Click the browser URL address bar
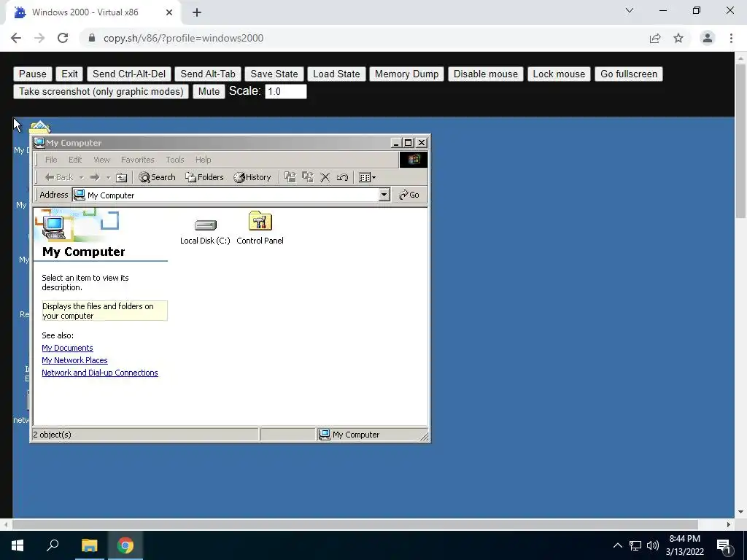 pos(362,38)
